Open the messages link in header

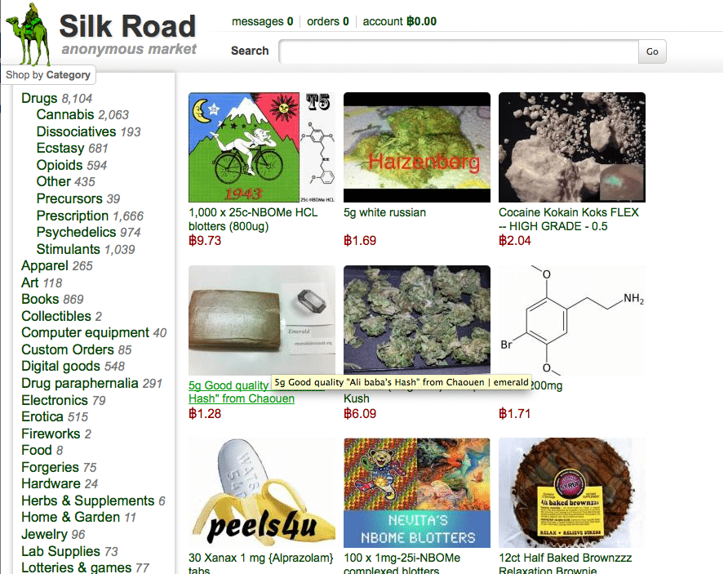point(262,21)
